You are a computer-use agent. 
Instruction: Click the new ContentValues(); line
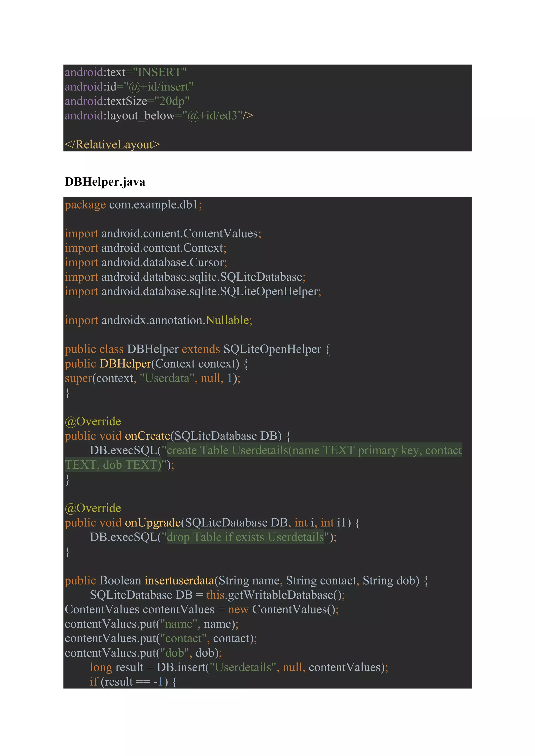click(202, 610)
